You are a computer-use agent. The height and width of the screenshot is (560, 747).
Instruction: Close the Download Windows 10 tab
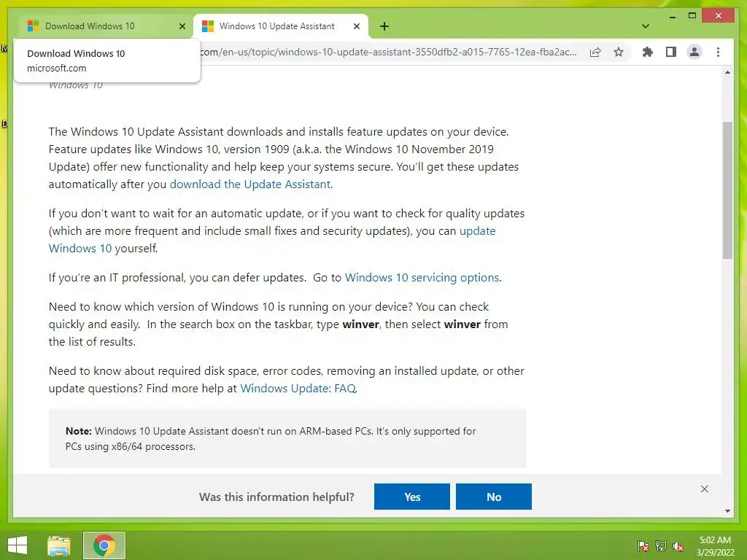182,26
